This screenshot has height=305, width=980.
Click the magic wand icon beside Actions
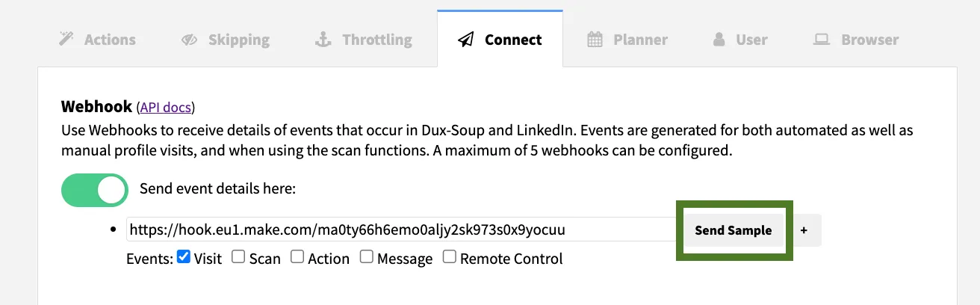tap(67, 40)
